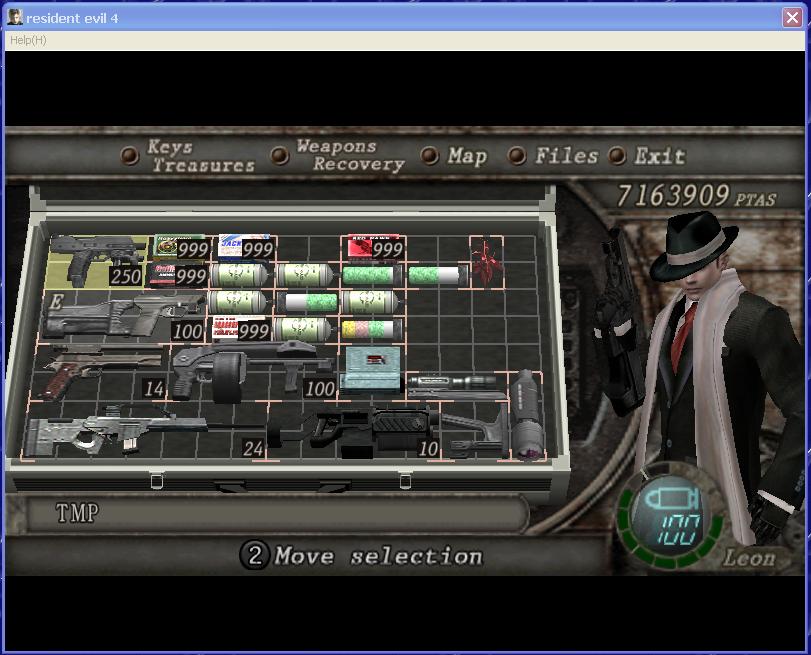Image resolution: width=811 pixels, height=655 pixels.
Task: Click the Move selection prompt
Action: tap(361, 556)
